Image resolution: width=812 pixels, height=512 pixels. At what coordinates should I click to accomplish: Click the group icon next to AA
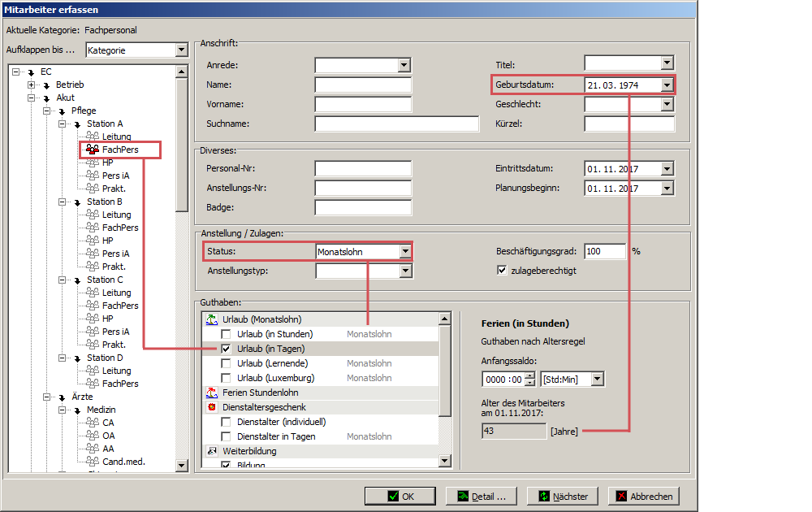click(93, 449)
